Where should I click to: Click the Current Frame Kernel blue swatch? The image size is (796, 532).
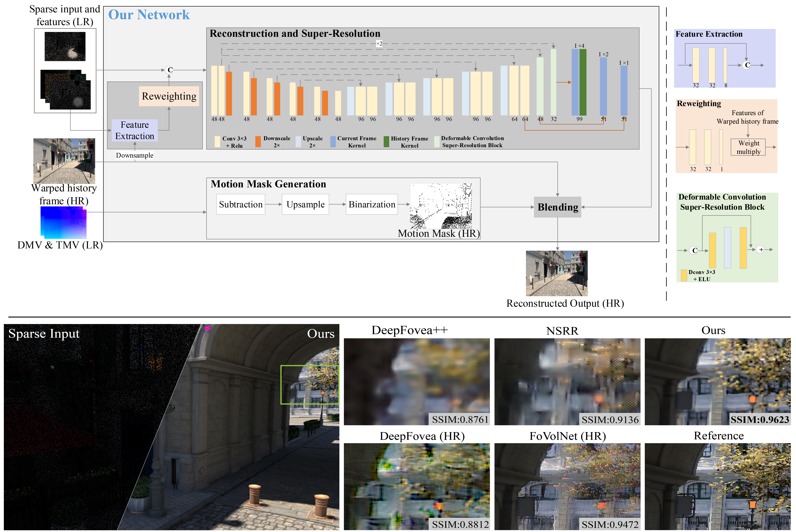tap(333, 141)
